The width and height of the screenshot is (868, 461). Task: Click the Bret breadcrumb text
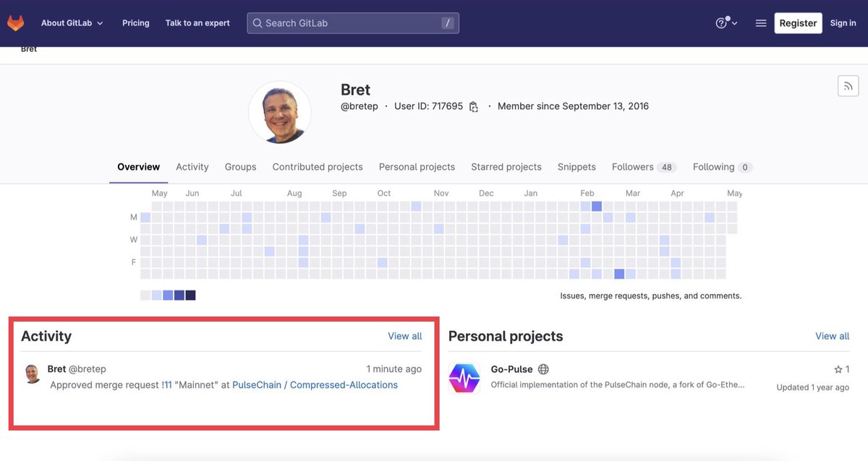(29, 49)
